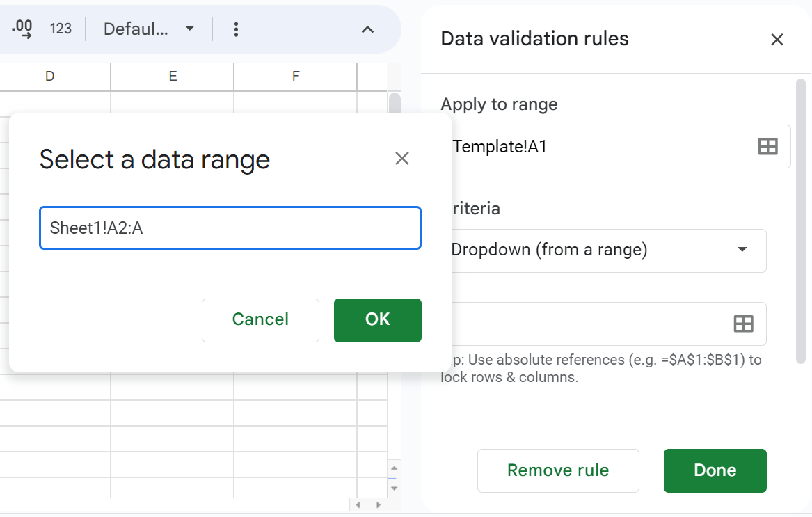Expand the Dropdown (from a range) criteria
Viewport: 812px width, 517px height.
742,250
